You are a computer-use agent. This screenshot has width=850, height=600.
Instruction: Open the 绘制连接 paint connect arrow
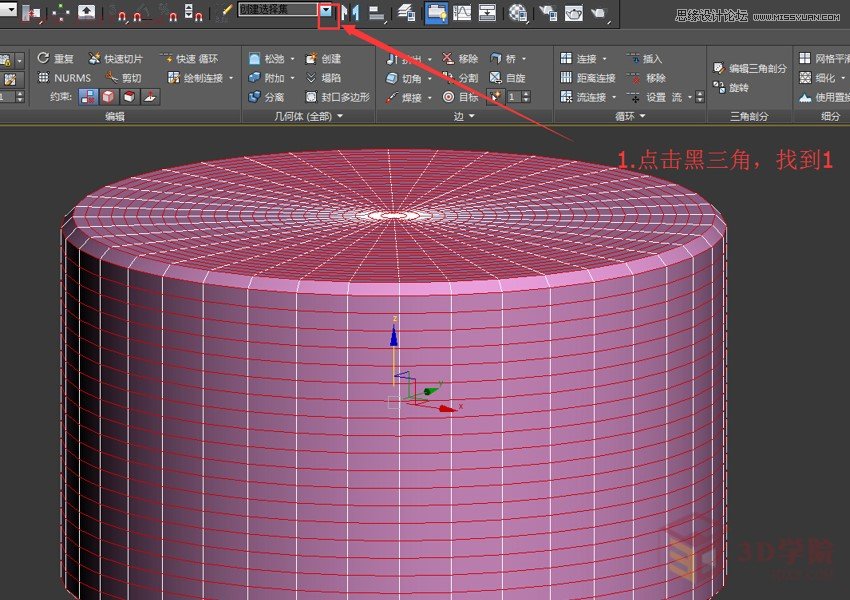[x=231, y=78]
